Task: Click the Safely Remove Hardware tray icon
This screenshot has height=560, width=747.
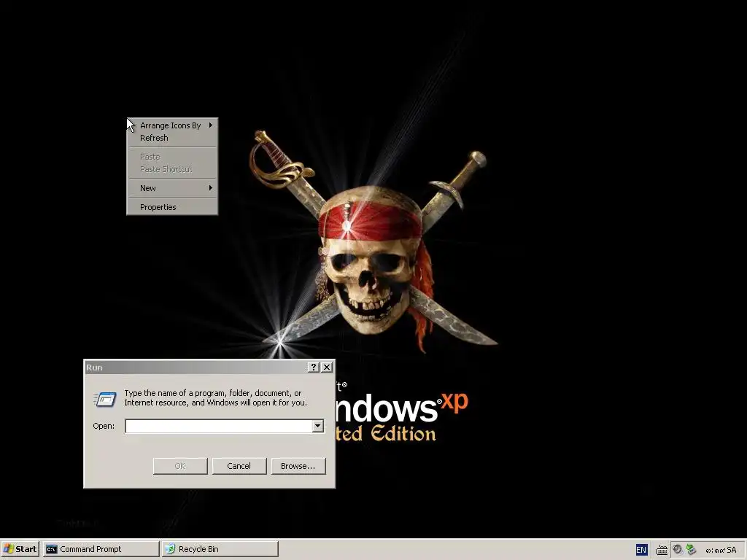Action: tap(692, 550)
